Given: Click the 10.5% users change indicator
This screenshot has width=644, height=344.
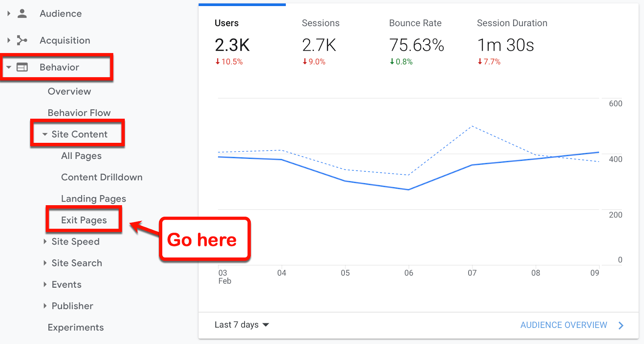Looking at the screenshot, I should pos(229,62).
